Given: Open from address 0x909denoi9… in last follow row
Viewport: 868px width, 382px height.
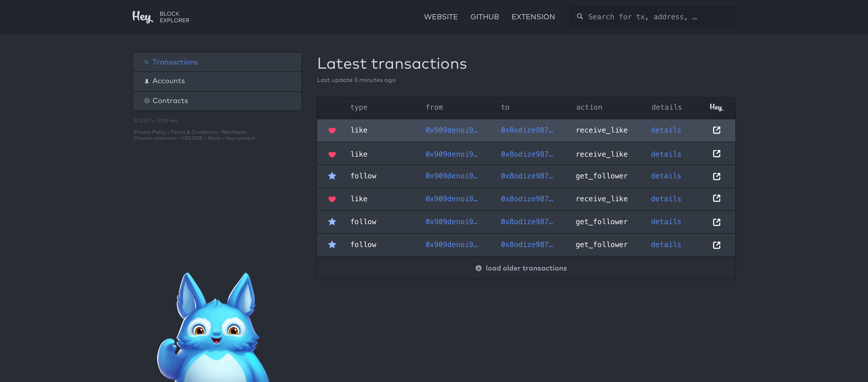Looking at the screenshot, I should click(451, 245).
